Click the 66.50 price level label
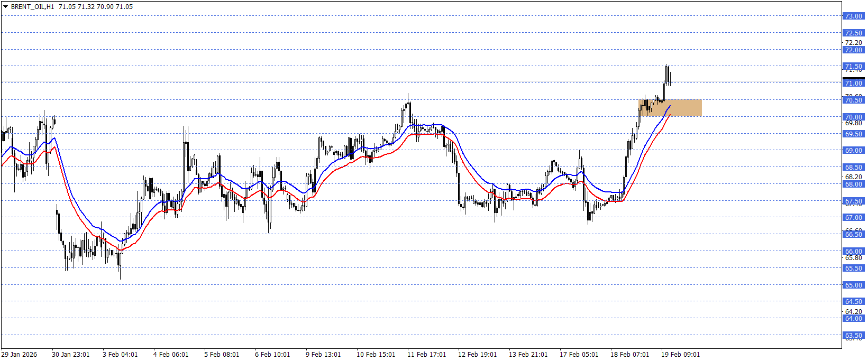 853,234
